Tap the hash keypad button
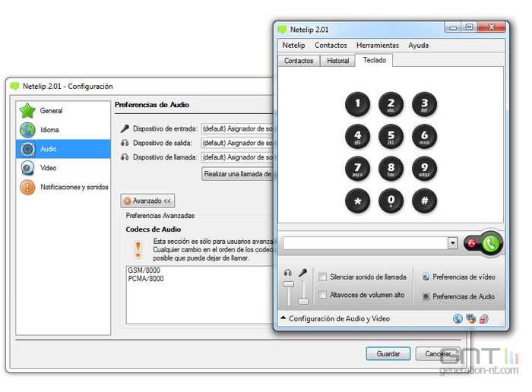This screenshot has height=392, width=532. 424,201
